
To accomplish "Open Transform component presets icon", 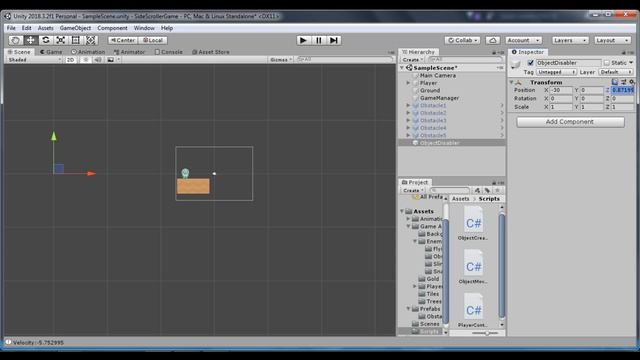I will (623, 82).
